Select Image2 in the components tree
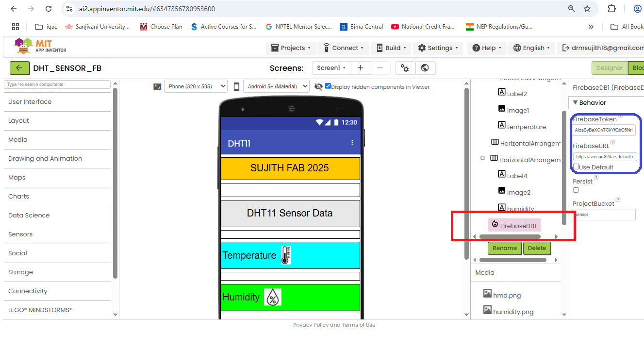Screen dimensions: 644x349 coord(514,192)
